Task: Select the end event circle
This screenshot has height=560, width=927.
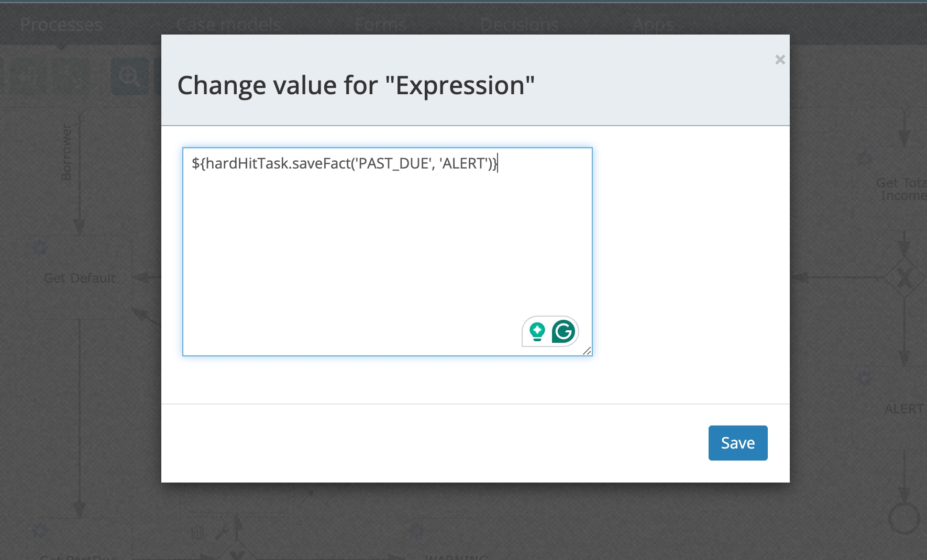Action: pos(904,518)
